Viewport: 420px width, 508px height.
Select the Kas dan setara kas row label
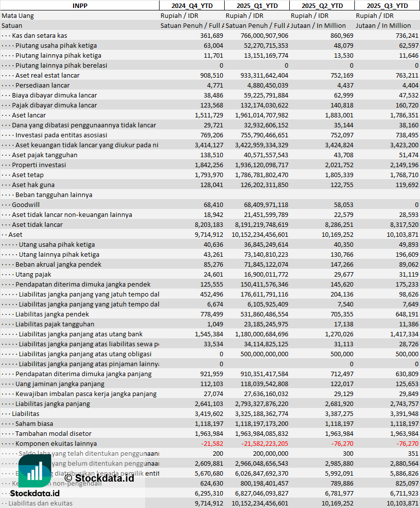pyautogui.click(x=39, y=36)
